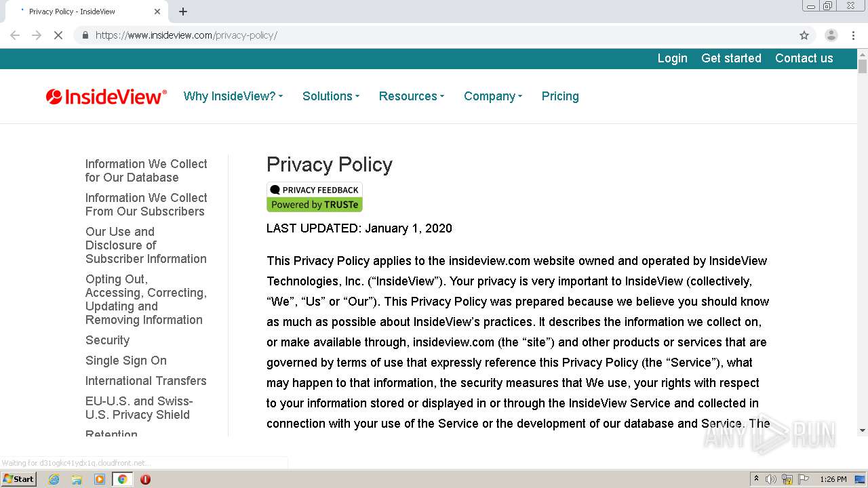Open the Chrome profile avatar
The height and width of the screenshot is (488, 868).
click(x=831, y=35)
